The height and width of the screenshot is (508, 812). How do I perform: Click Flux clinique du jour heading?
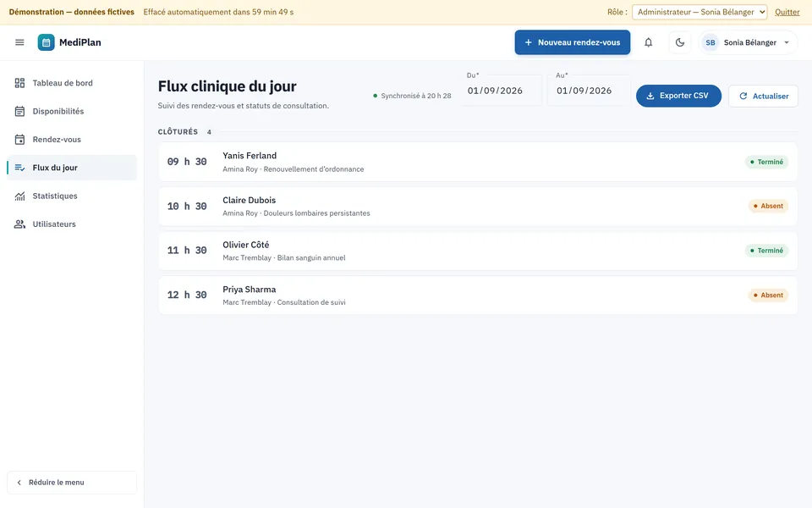click(x=227, y=86)
